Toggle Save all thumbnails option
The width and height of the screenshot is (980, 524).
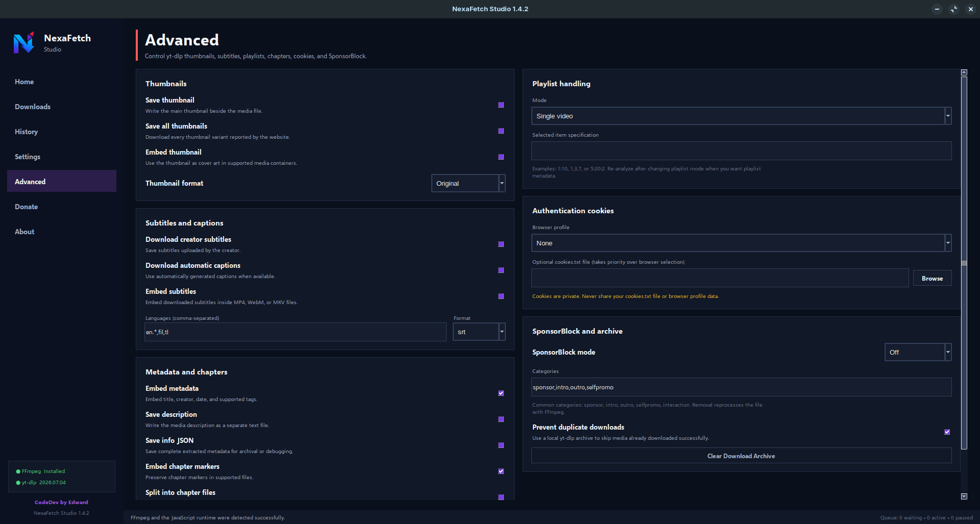coord(501,131)
